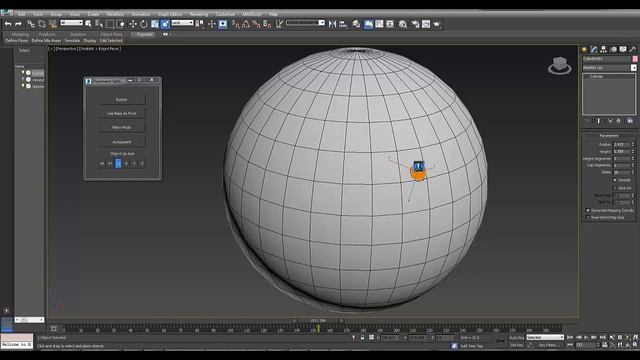Open the Schematic View icon

[x=390, y=24]
